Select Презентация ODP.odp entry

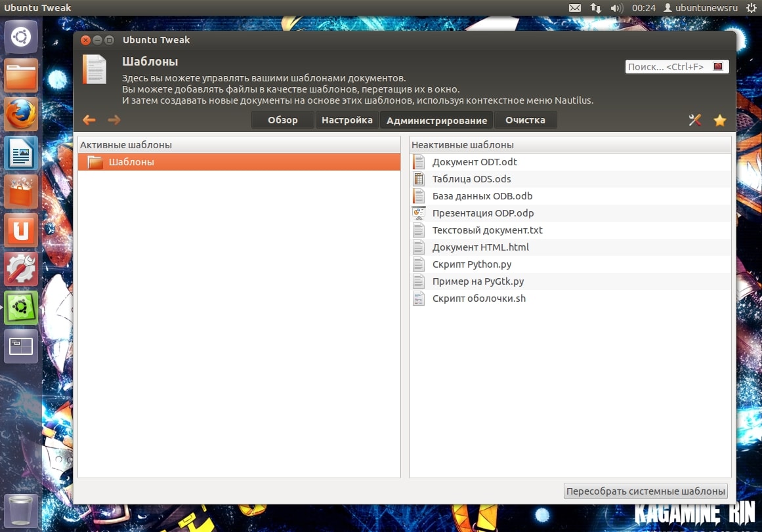point(570,213)
